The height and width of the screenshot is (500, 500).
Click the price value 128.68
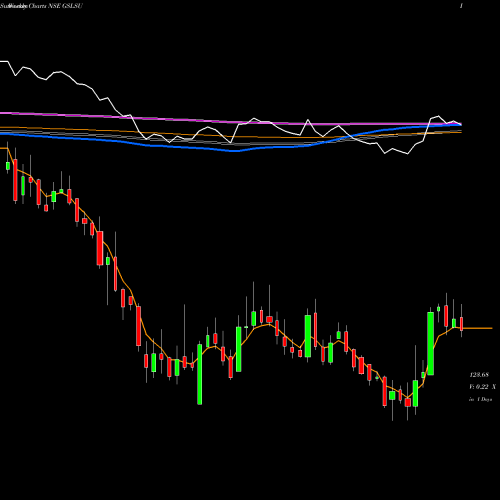coord(479,375)
